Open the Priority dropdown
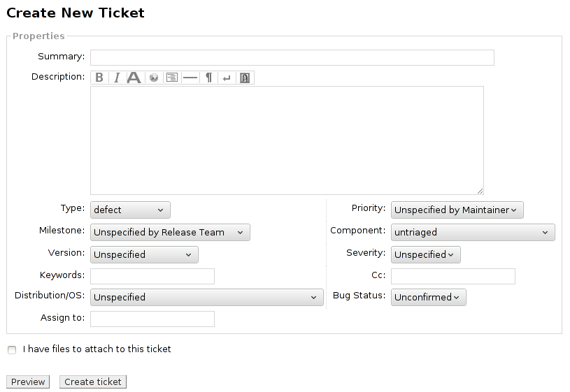Image resolution: width=570 pixels, height=392 pixels. pos(457,210)
